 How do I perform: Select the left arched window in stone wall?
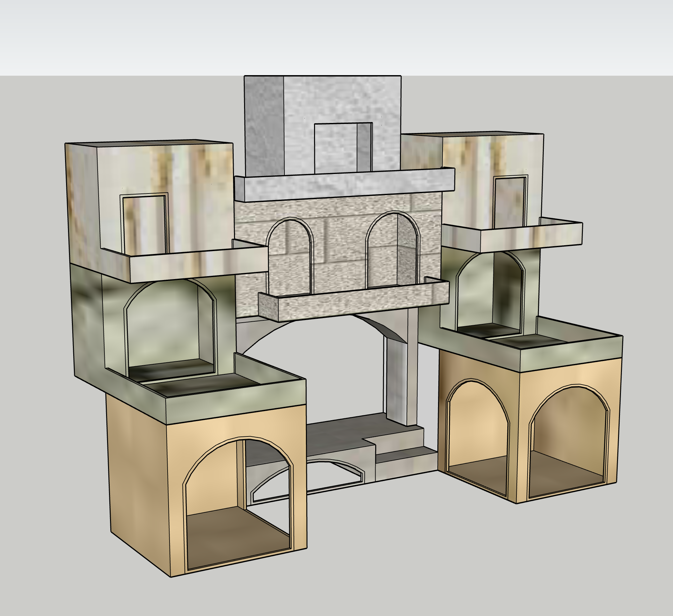[290, 257]
